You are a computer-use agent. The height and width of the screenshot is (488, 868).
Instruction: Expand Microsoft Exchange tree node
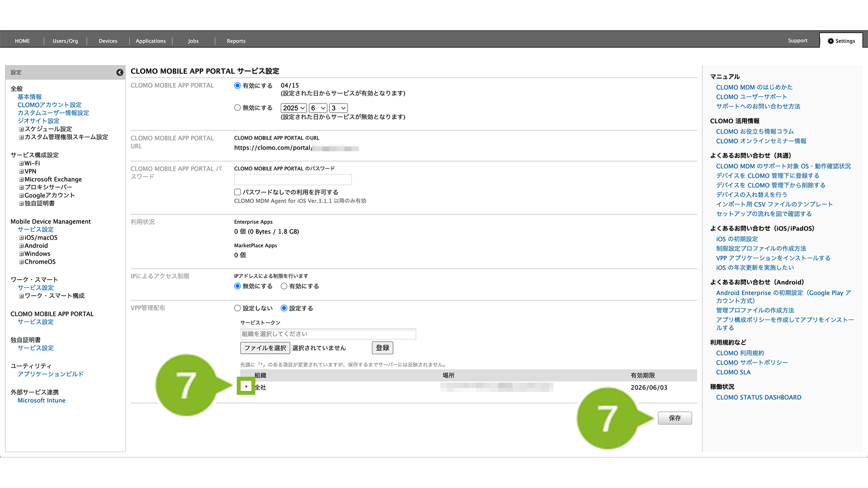point(21,180)
